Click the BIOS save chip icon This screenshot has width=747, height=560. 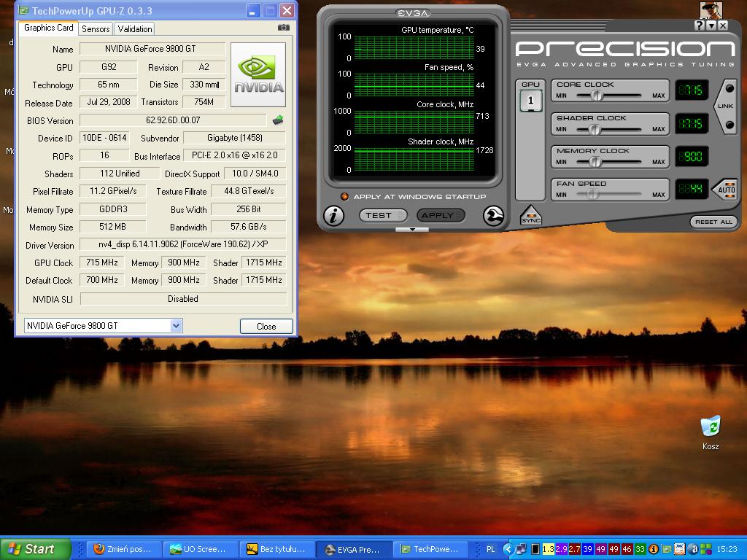(278, 120)
